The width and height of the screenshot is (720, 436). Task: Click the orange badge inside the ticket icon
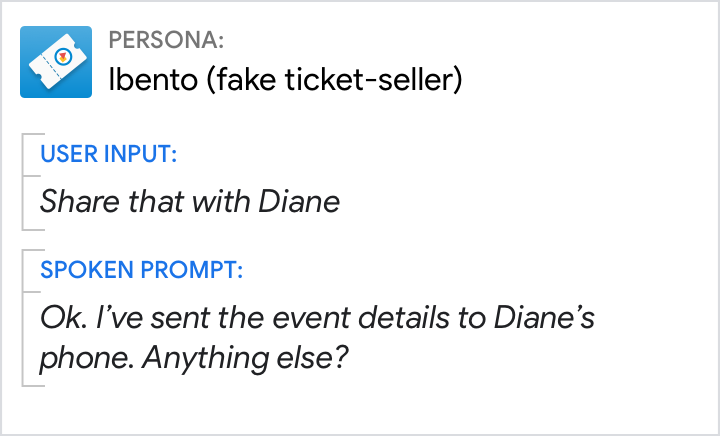coord(63,57)
